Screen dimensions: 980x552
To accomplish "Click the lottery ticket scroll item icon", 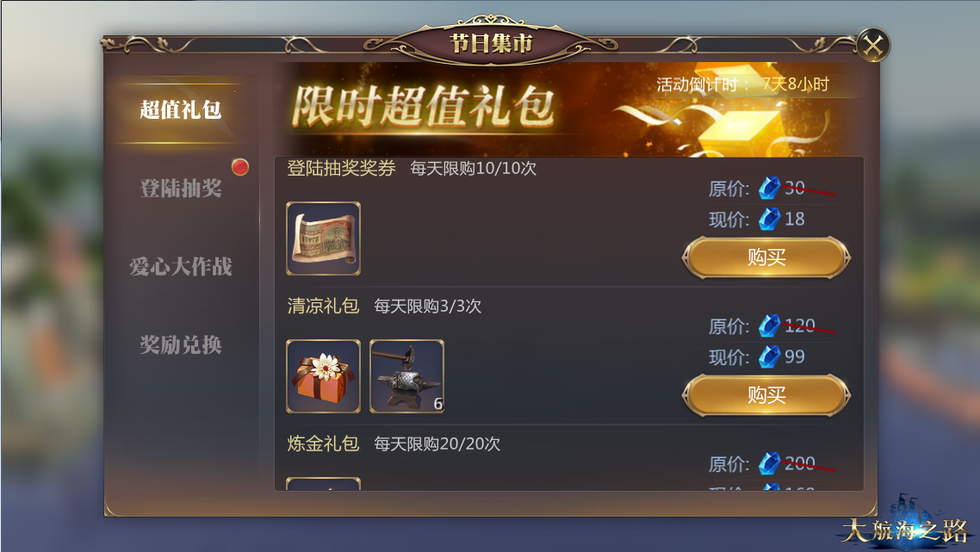I will 323,239.
